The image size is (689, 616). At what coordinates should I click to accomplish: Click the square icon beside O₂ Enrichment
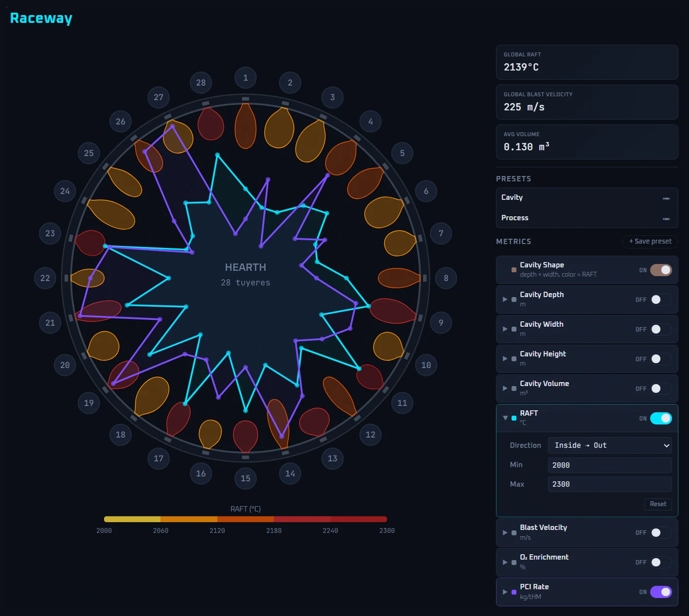pyautogui.click(x=513, y=562)
